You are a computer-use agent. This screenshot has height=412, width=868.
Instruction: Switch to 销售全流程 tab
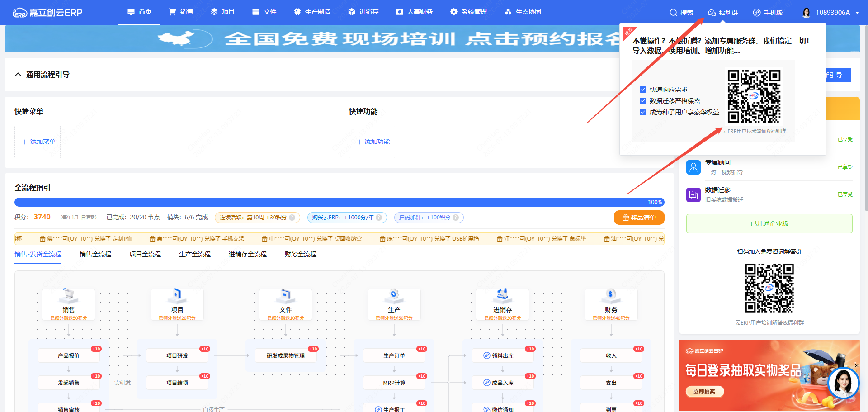[x=95, y=254]
